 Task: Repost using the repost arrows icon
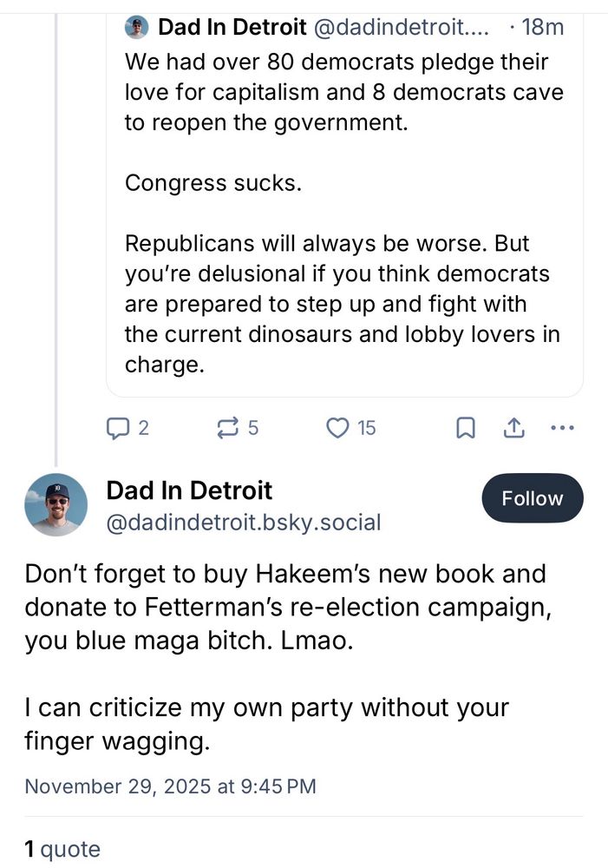(x=227, y=427)
